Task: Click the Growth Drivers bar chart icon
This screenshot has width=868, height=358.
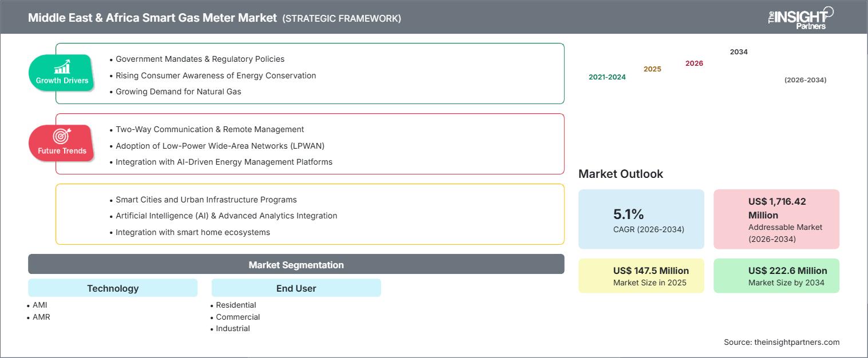Action: tap(62, 66)
